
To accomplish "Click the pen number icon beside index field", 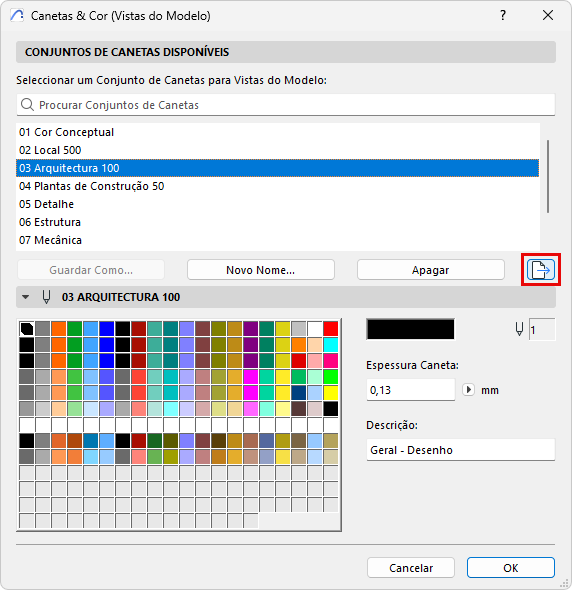I will (x=519, y=329).
